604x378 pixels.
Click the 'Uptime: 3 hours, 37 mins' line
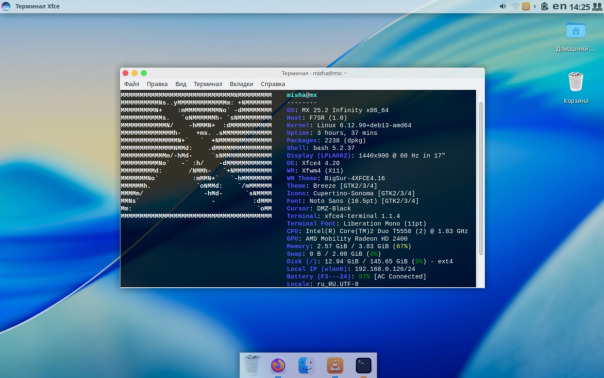[x=332, y=133]
